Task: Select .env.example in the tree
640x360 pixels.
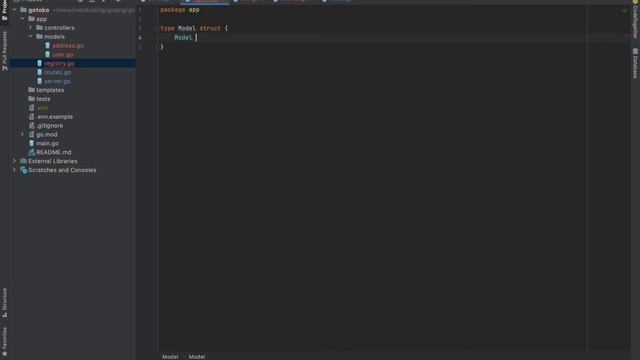Action: click(x=55, y=117)
